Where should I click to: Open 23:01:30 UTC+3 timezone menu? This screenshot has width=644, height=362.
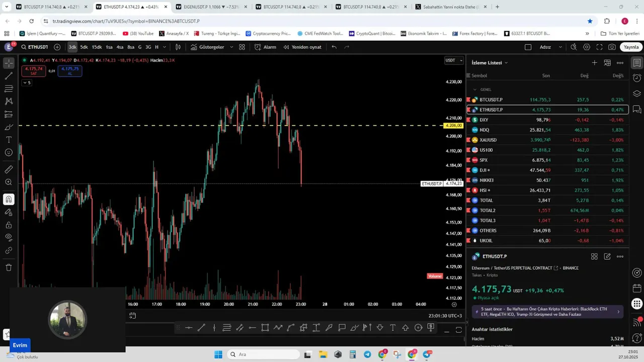click(x=445, y=316)
